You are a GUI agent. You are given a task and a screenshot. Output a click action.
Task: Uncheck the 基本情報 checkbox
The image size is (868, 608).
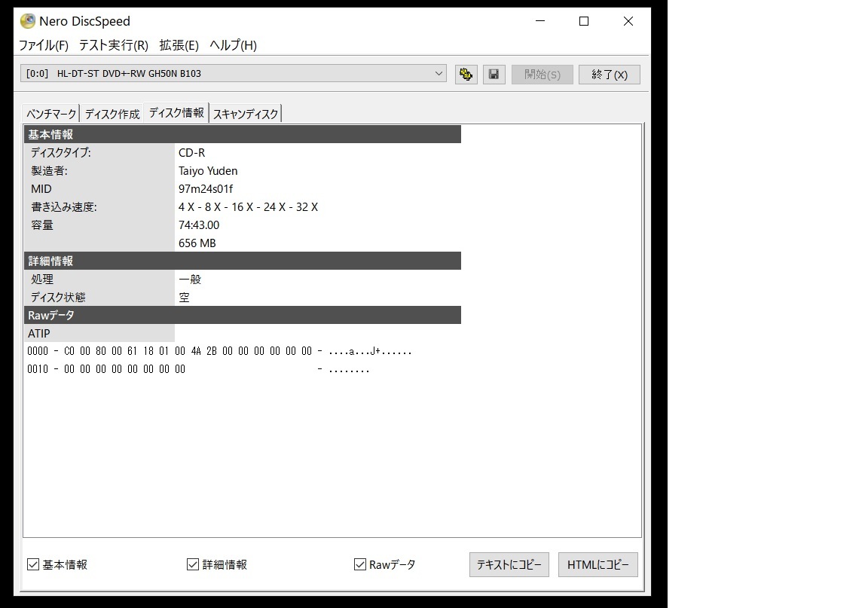[x=33, y=564]
